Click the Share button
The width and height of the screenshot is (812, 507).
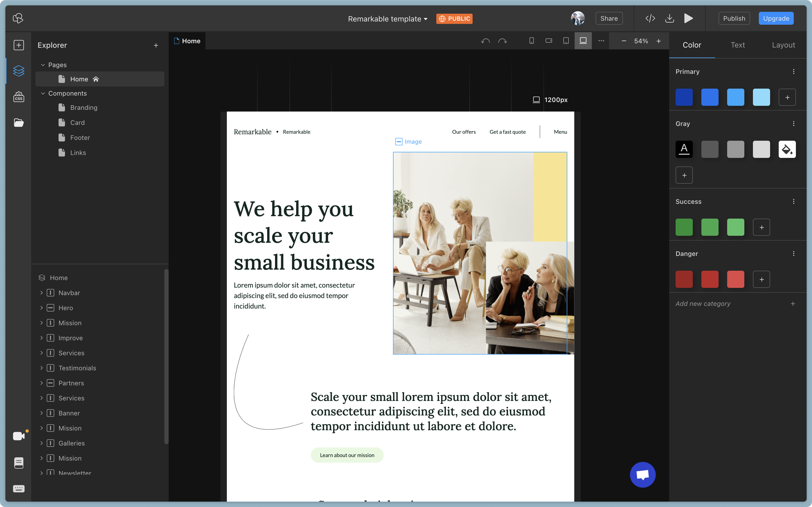tap(609, 19)
